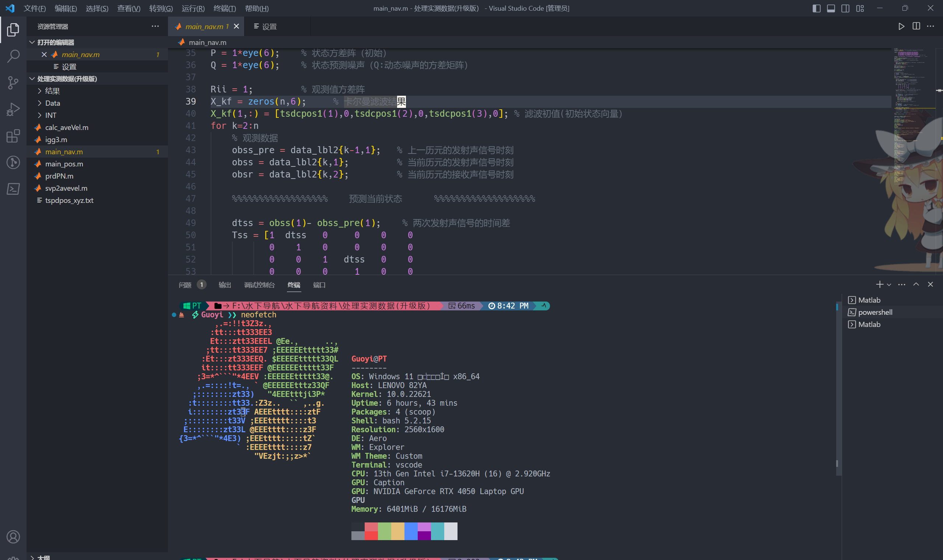This screenshot has height=560, width=943.
Task: Close main_nav.m in open editors list
Action: [x=44, y=54]
